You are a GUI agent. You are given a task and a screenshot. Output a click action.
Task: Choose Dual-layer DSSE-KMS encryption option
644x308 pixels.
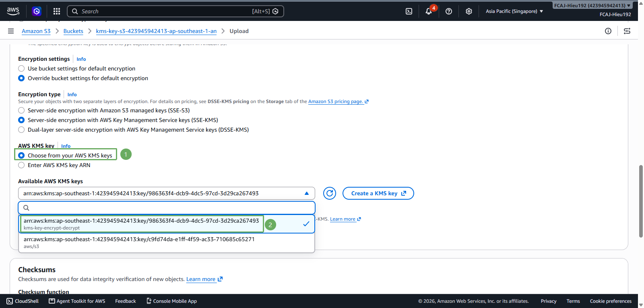[21, 130]
